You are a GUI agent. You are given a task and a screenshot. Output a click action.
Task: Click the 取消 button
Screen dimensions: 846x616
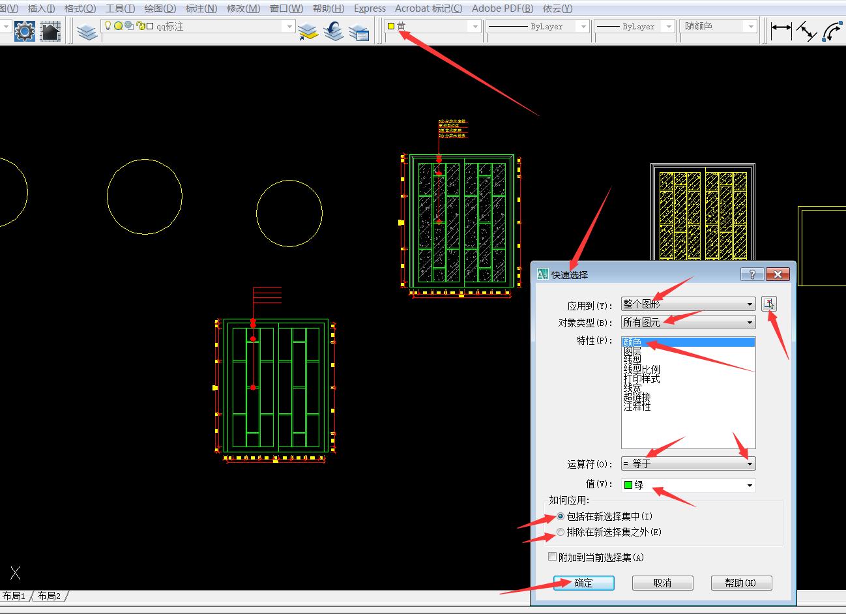pyautogui.click(x=662, y=583)
